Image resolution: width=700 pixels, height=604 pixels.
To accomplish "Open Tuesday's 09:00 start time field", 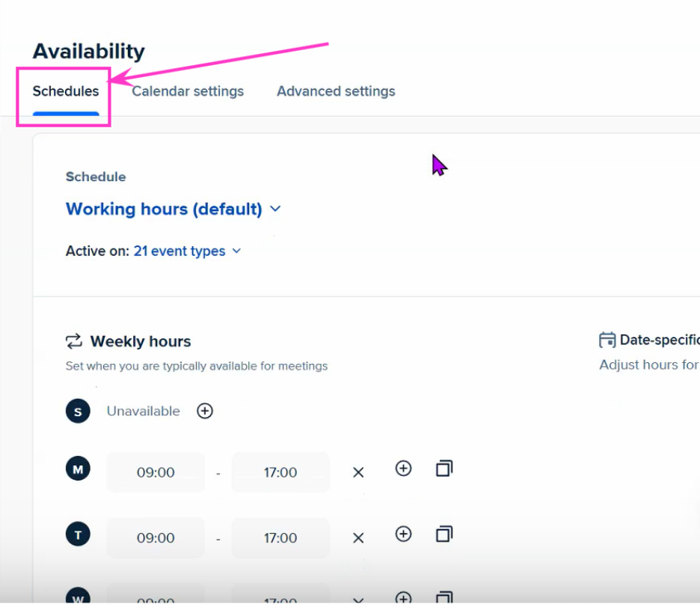I will click(x=156, y=537).
